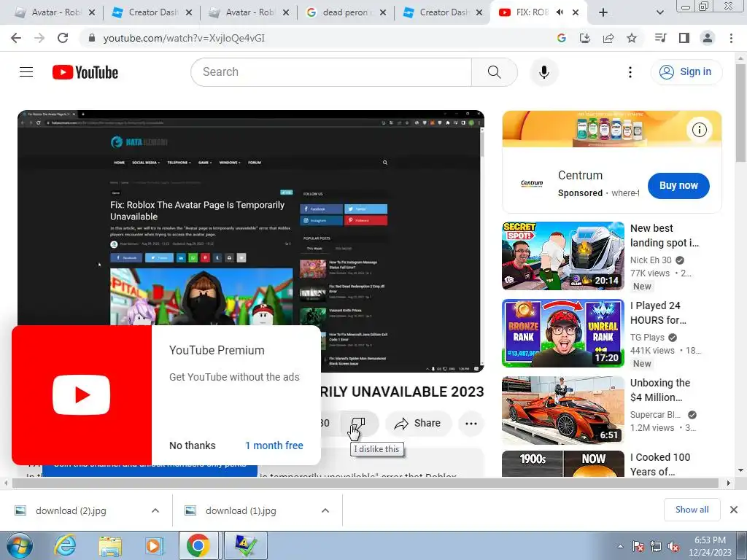
Task: Expand options for download (2).jpg
Action: (x=155, y=510)
